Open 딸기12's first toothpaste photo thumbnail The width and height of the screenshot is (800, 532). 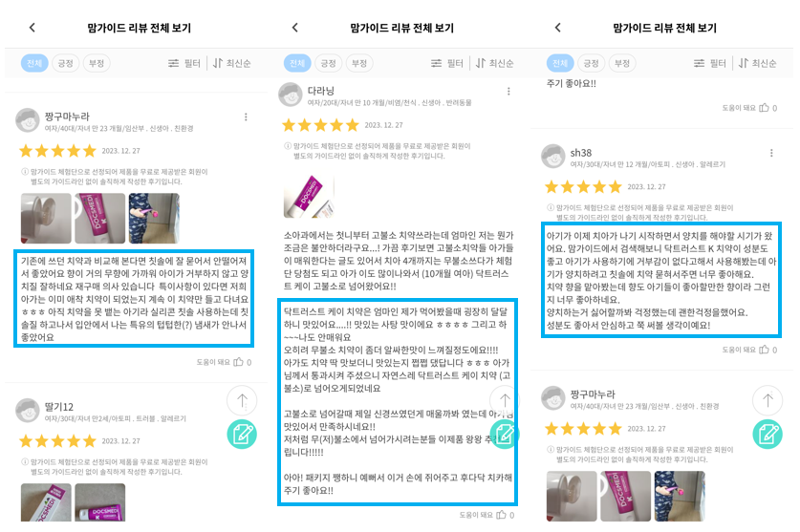tap(46, 502)
